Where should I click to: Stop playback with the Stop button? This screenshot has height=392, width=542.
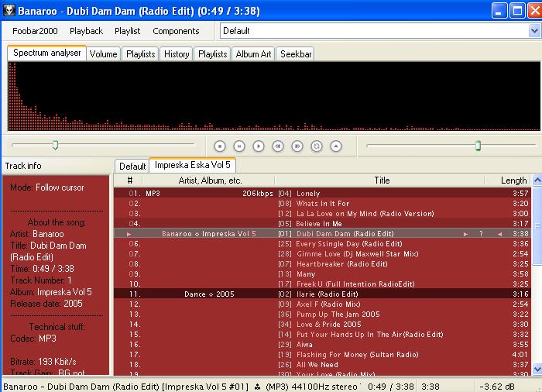point(220,146)
